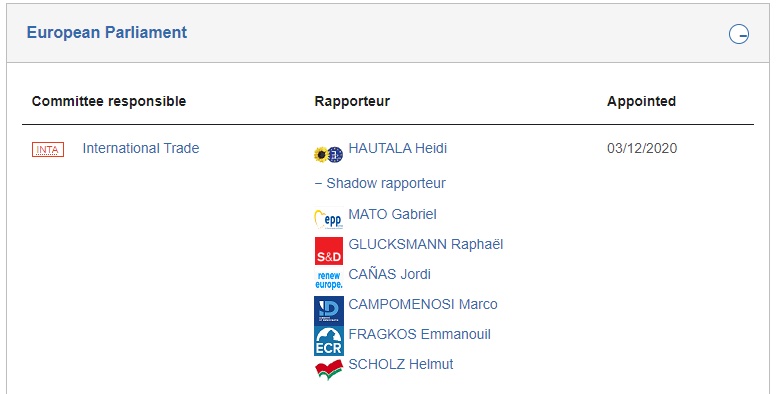779x394 pixels.
Task: Click the INTA committee badge
Action: [x=48, y=149]
